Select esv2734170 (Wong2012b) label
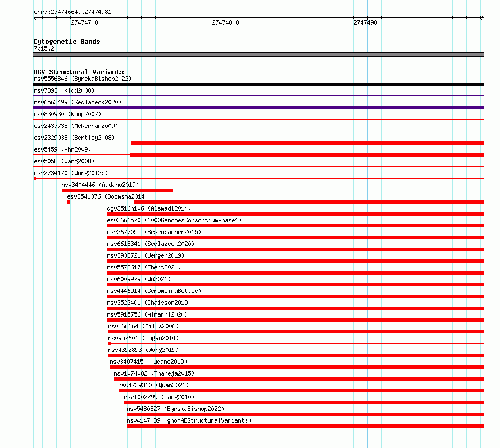 [x=71, y=173]
